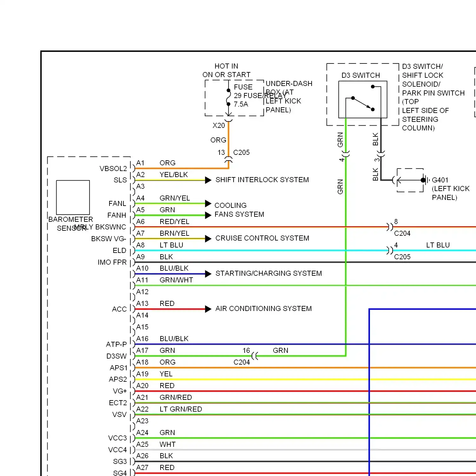476x476 pixels.
Task: Click pin label 'A12'
Action: (x=142, y=292)
